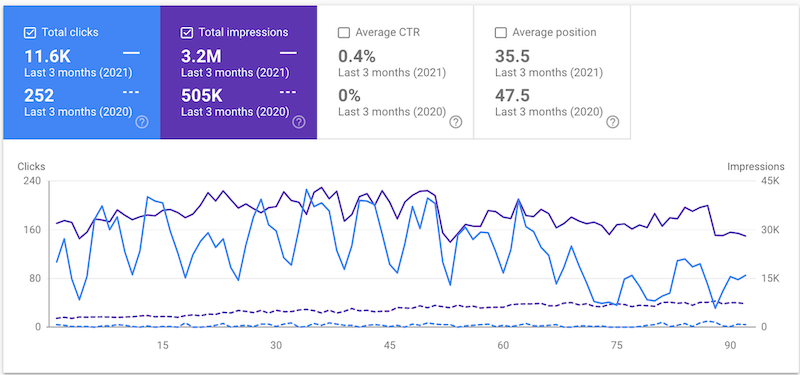Image resolution: width=800 pixels, height=375 pixels.
Task: Enable the Average position checkbox
Action: [x=501, y=33]
